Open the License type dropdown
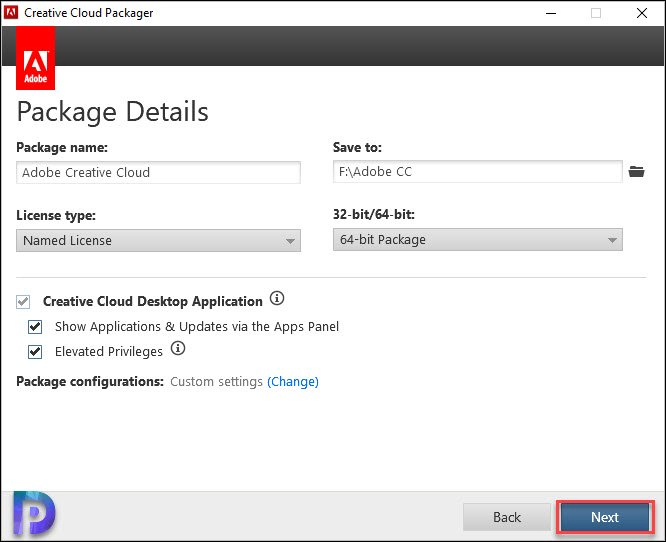 158,240
